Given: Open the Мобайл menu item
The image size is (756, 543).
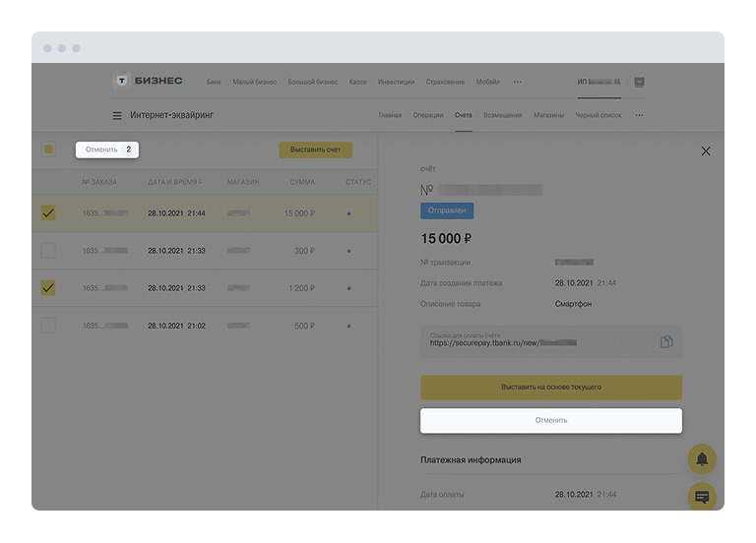Looking at the screenshot, I should tap(488, 82).
